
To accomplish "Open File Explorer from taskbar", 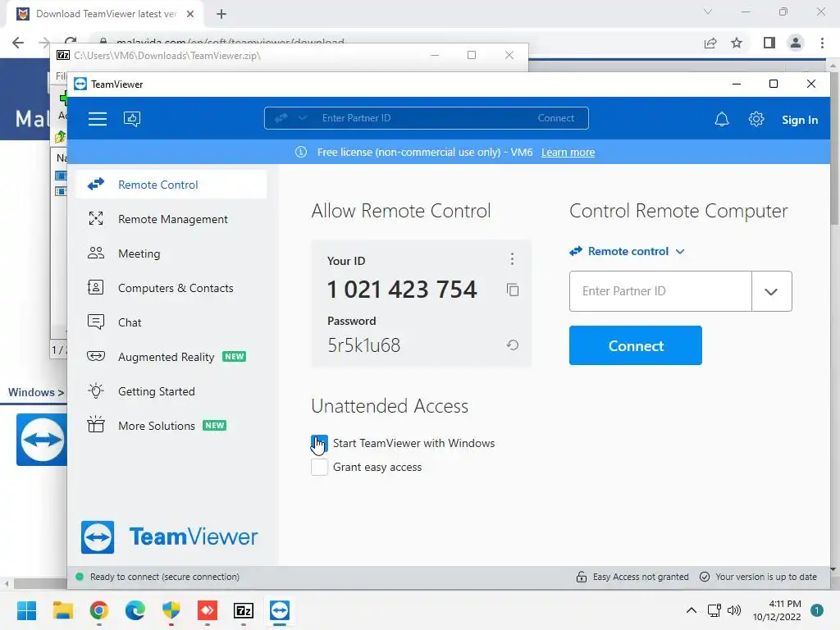I will click(x=62, y=610).
